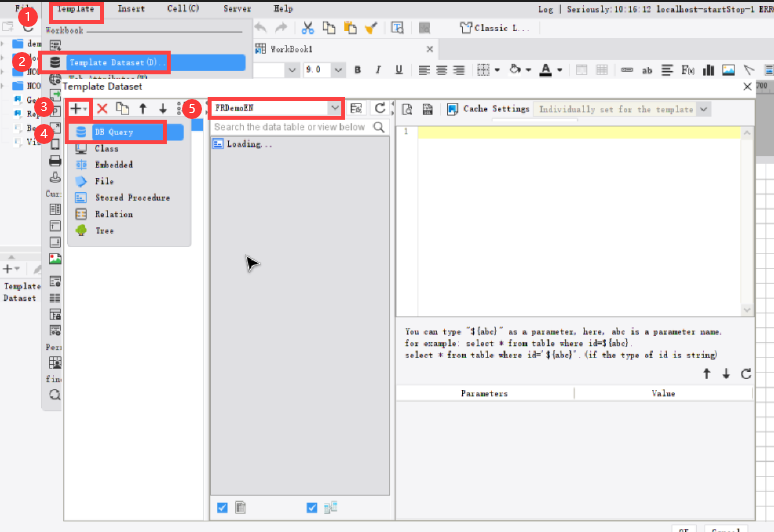Move parameter up with arrow
The height and width of the screenshot is (532, 774).
pos(707,374)
